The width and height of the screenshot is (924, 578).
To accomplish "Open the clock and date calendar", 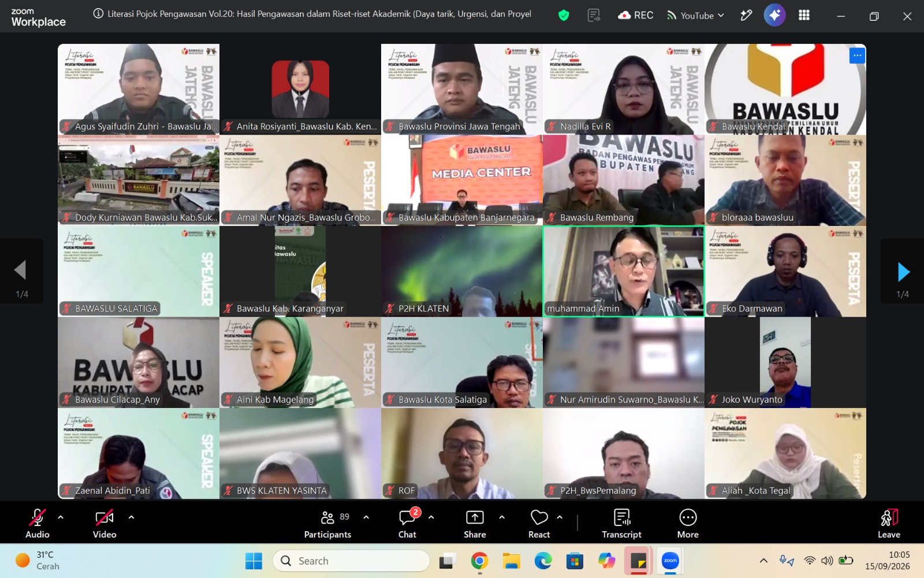I will [888, 561].
